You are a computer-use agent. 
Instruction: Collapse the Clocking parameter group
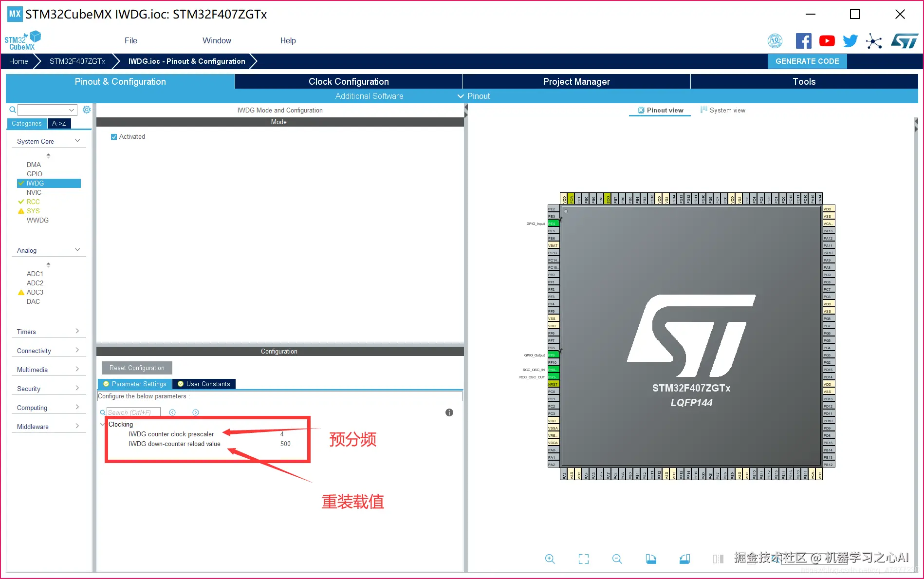(103, 424)
